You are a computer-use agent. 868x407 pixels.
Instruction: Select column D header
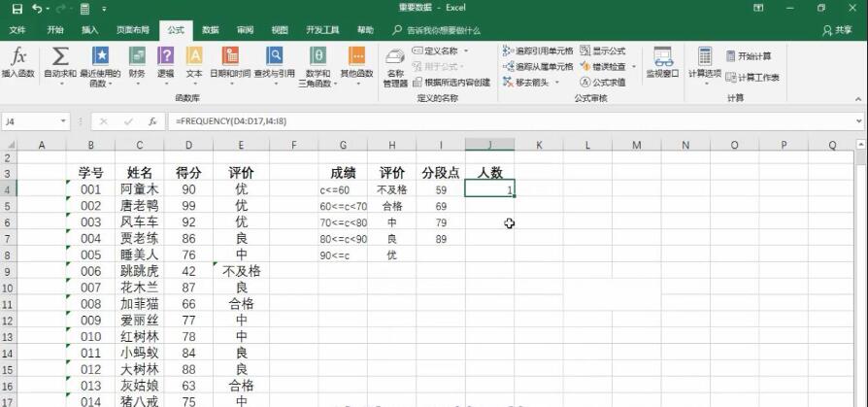pyautogui.click(x=188, y=145)
